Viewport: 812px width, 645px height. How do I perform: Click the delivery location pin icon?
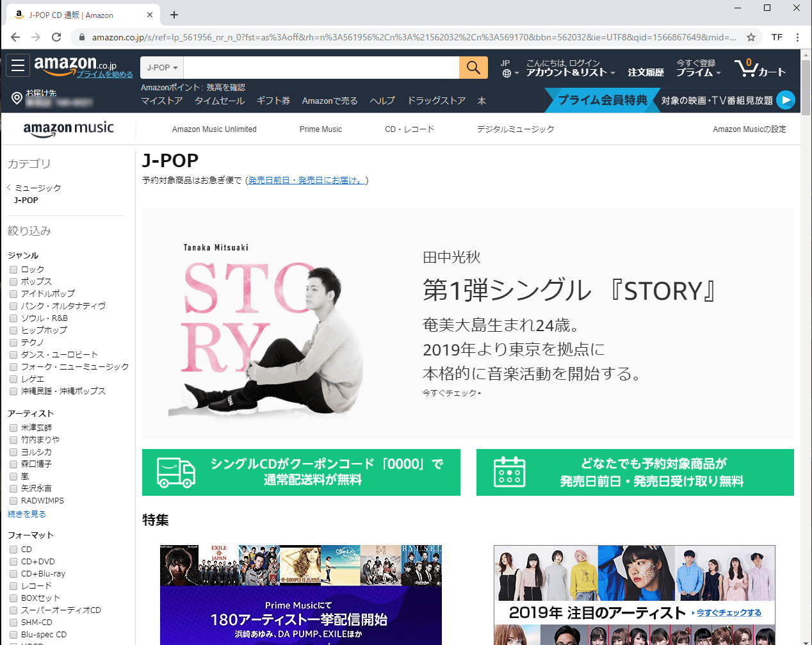(17, 98)
